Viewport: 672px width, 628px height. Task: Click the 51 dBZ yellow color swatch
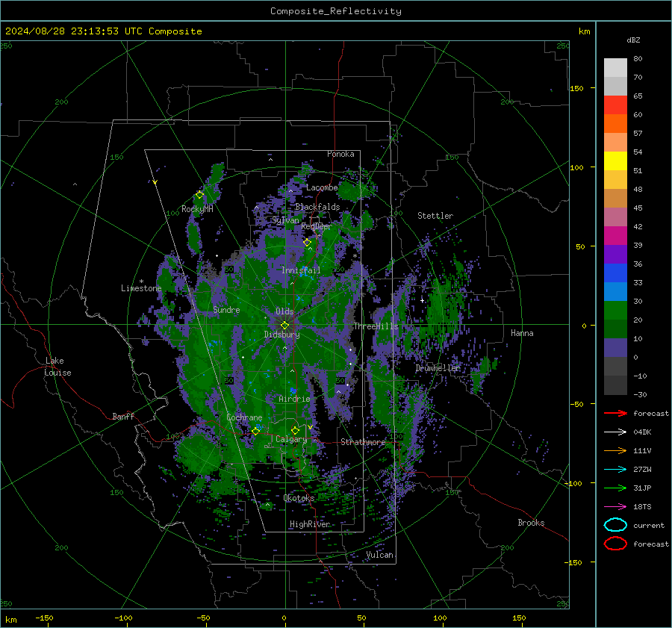(615, 161)
